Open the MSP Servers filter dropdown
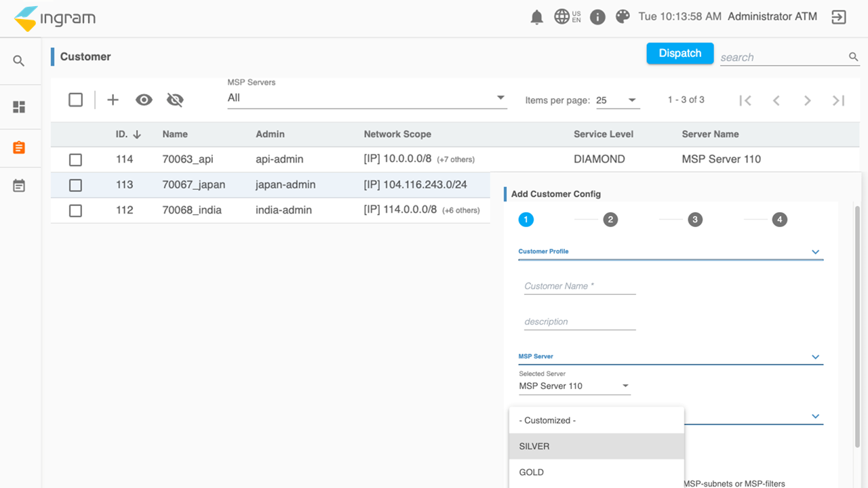Viewport: 868px width, 488px height. tap(366, 98)
